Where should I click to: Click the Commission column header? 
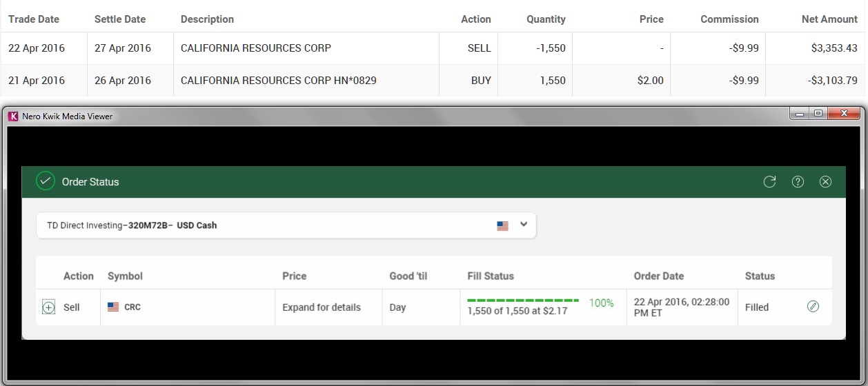[729, 19]
